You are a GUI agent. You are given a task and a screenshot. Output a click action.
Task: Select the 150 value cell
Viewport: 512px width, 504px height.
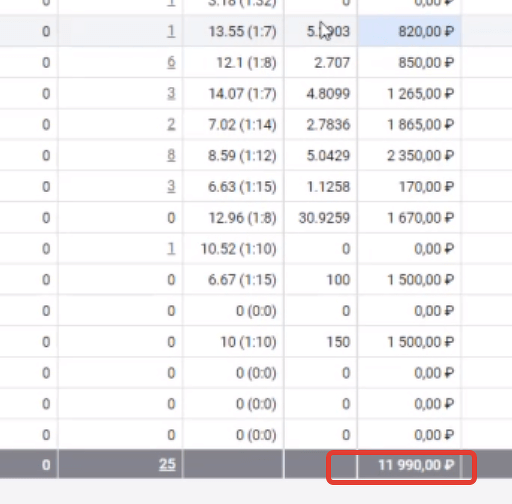click(x=321, y=342)
